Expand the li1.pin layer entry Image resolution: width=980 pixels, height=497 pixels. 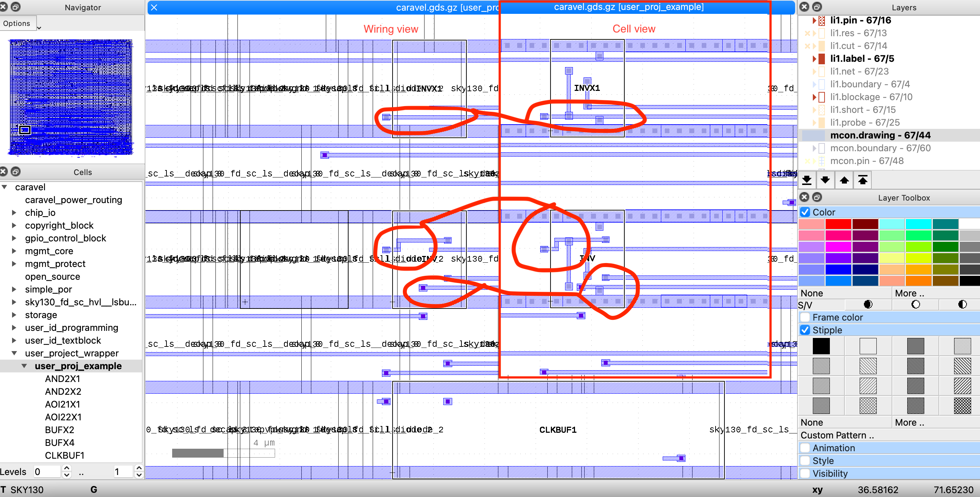[x=814, y=21]
